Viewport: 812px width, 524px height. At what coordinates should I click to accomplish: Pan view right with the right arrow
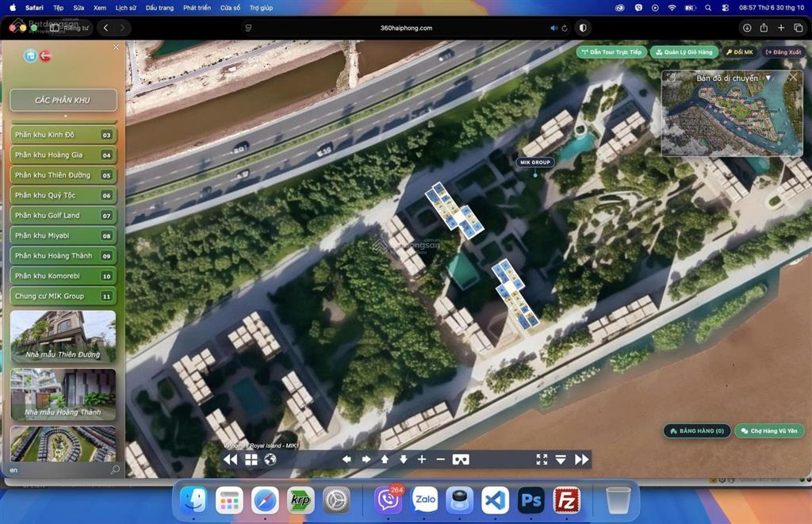coord(366,459)
